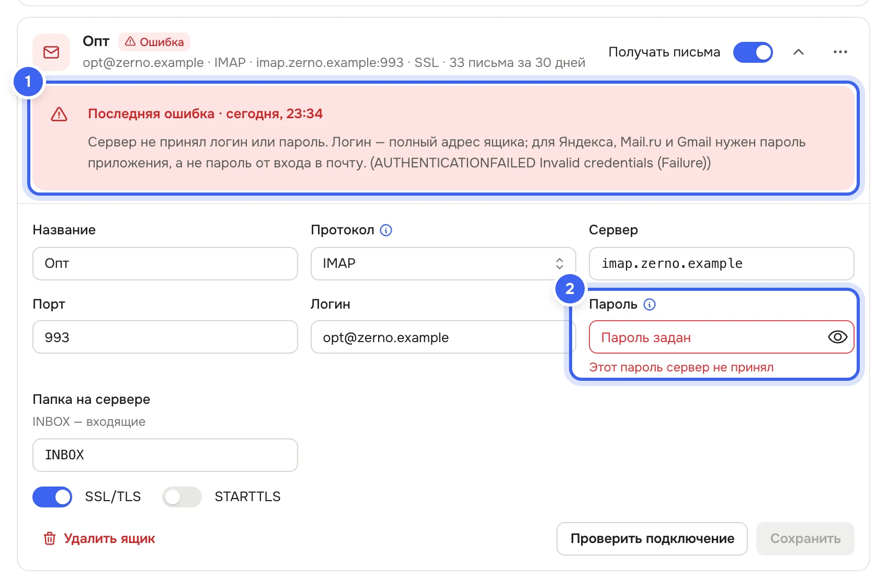Click the Ошибка status badge
Image resolution: width=887 pixels, height=588 pixels.
pos(154,42)
